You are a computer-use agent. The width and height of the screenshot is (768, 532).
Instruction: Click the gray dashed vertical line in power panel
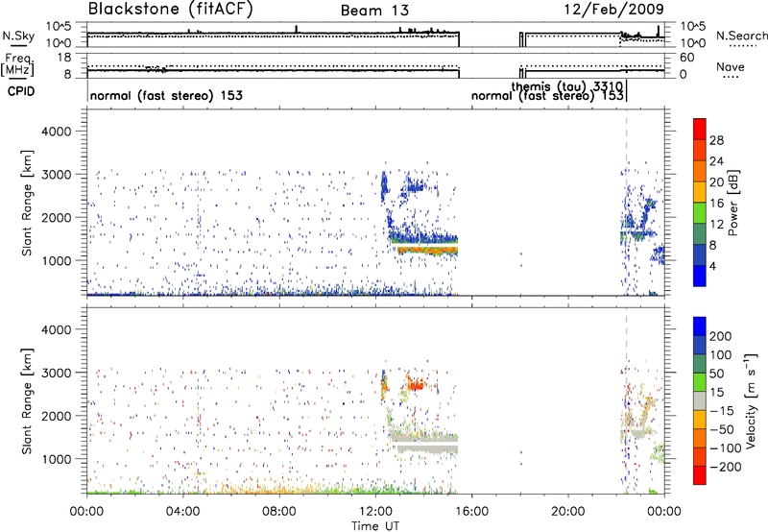[x=626, y=203]
